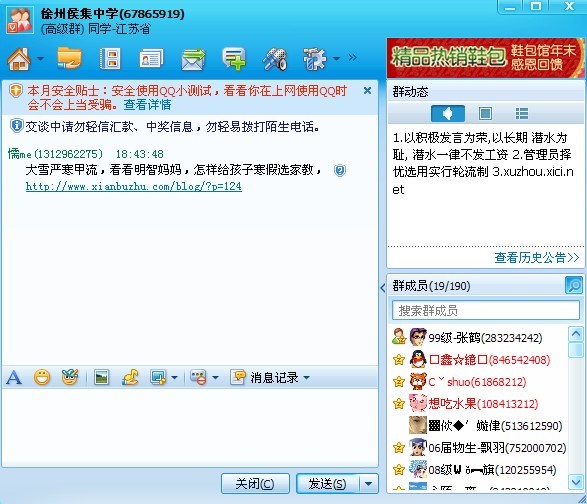Screen dimensions: 587x504
Task: Expand the send button dropdown arrow
Action: 369,484
